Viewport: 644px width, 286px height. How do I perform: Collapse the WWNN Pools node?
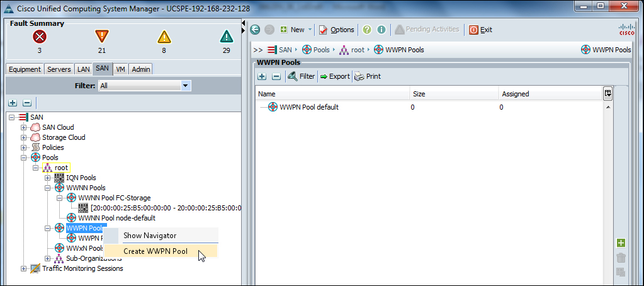[x=48, y=188]
